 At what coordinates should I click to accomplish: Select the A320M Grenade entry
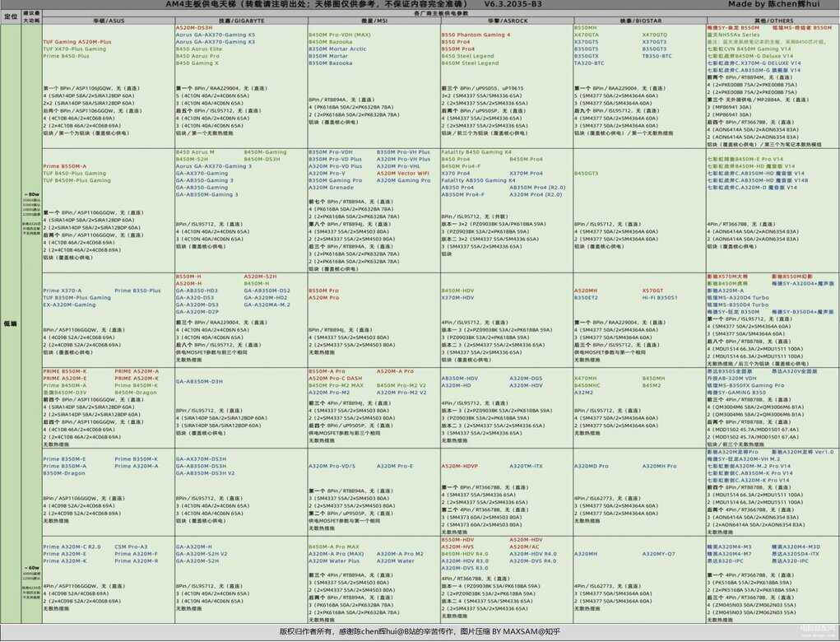tap(331, 188)
